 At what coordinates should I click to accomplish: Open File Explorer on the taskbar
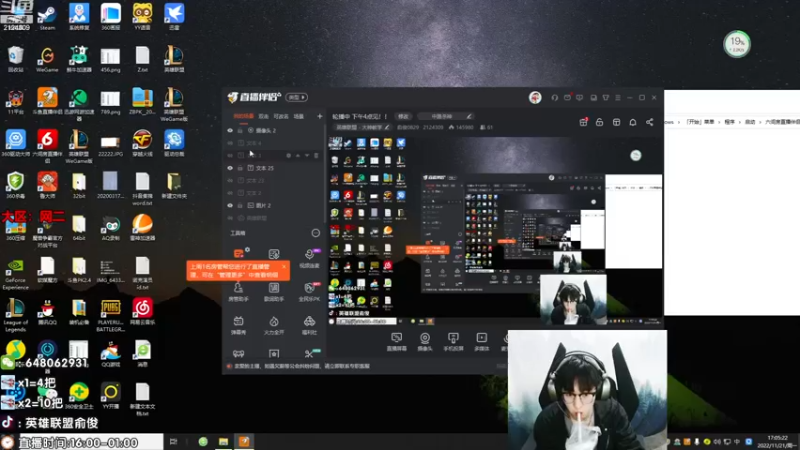(x=223, y=442)
